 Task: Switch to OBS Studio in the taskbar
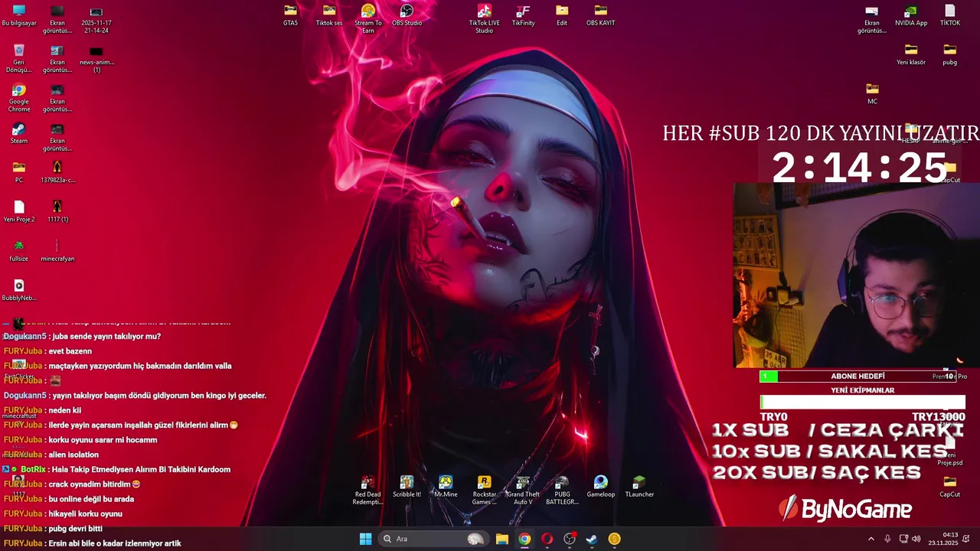[x=570, y=539]
